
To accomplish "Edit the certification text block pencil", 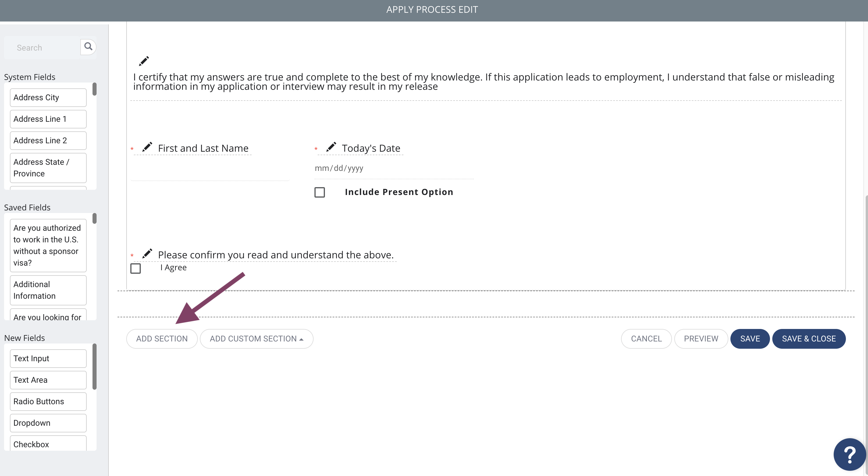I will click(x=144, y=61).
